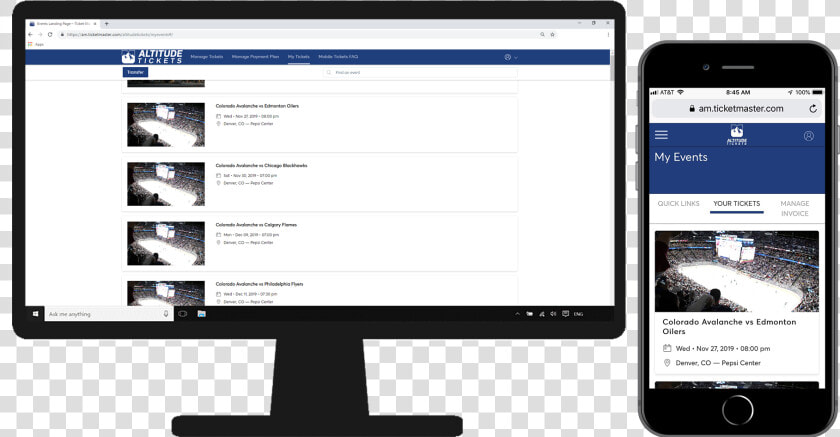Open the hamburger menu on the phone
Screen dimensions: 840x437
click(661, 135)
